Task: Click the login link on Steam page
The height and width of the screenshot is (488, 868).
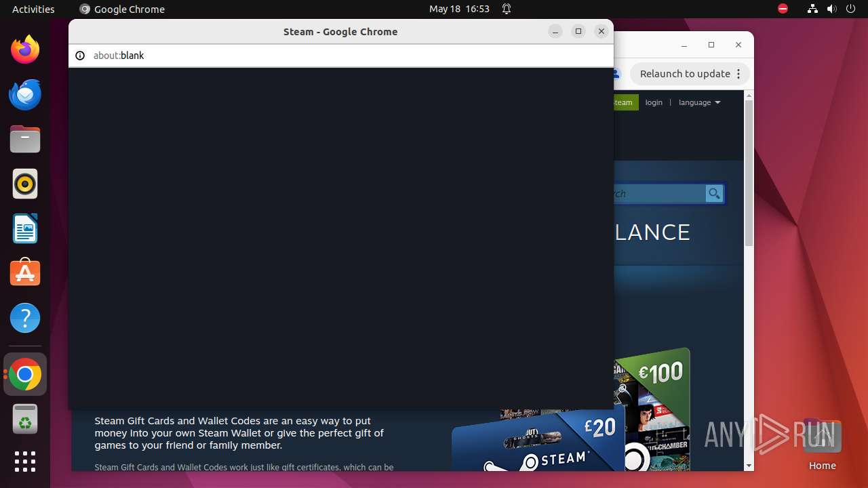Action: [x=654, y=102]
